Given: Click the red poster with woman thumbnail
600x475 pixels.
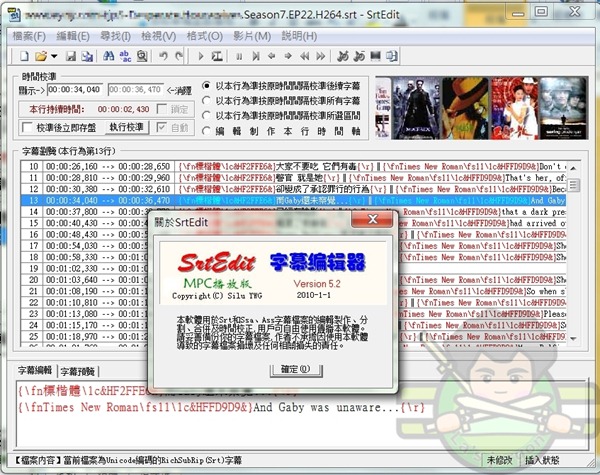Looking at the screenshot, I should click(x=515, y=108).
